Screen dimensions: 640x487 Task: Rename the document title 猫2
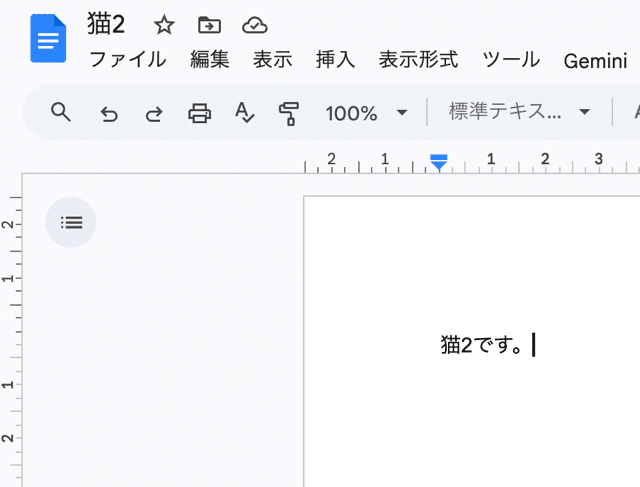pos(106,24)
